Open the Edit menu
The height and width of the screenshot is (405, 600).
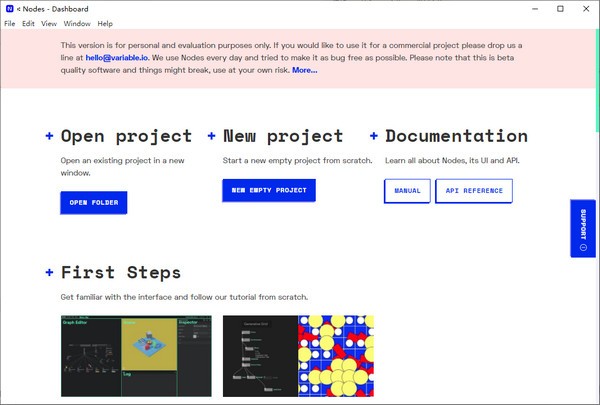pos(30,23)
